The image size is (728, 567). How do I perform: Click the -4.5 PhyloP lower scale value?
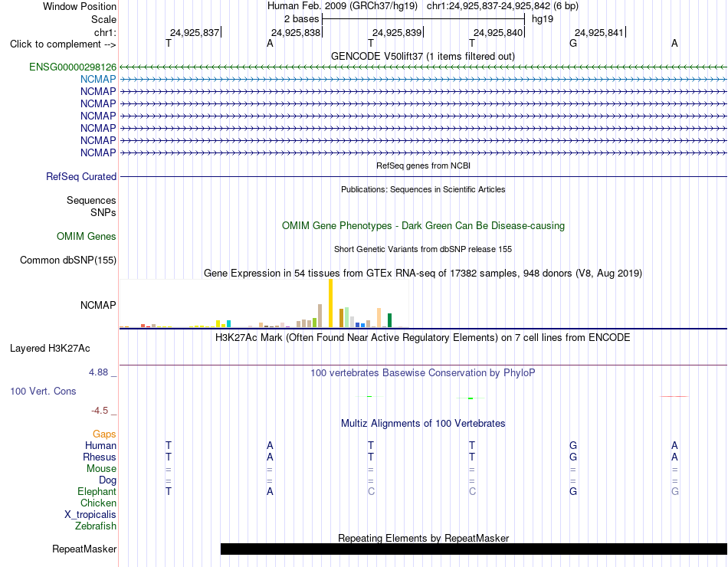[x=100, y=411]
